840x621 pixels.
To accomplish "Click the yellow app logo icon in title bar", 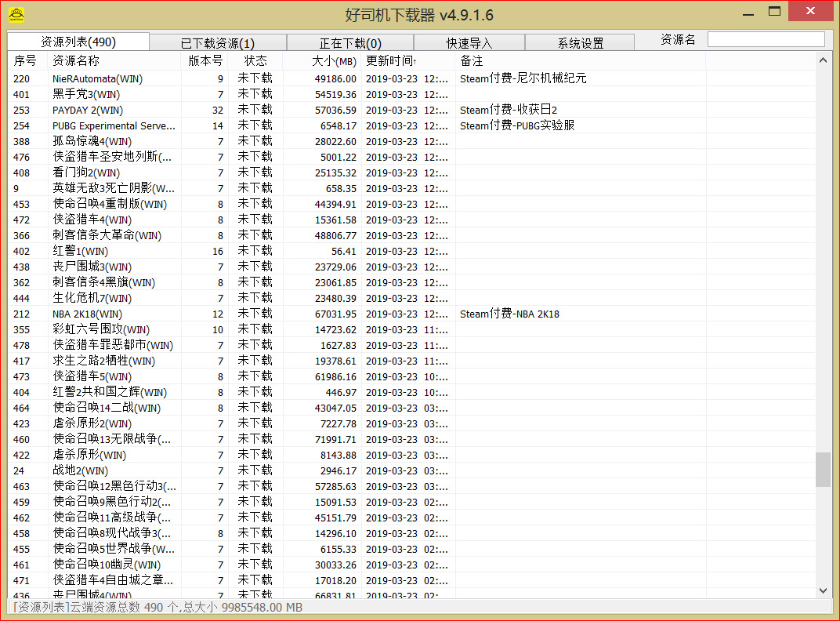I will 16,14.
